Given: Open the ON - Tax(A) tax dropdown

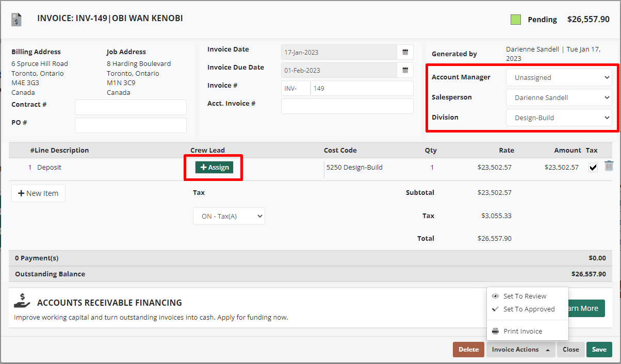Looking at the screenshot, I should pos(228,216).
